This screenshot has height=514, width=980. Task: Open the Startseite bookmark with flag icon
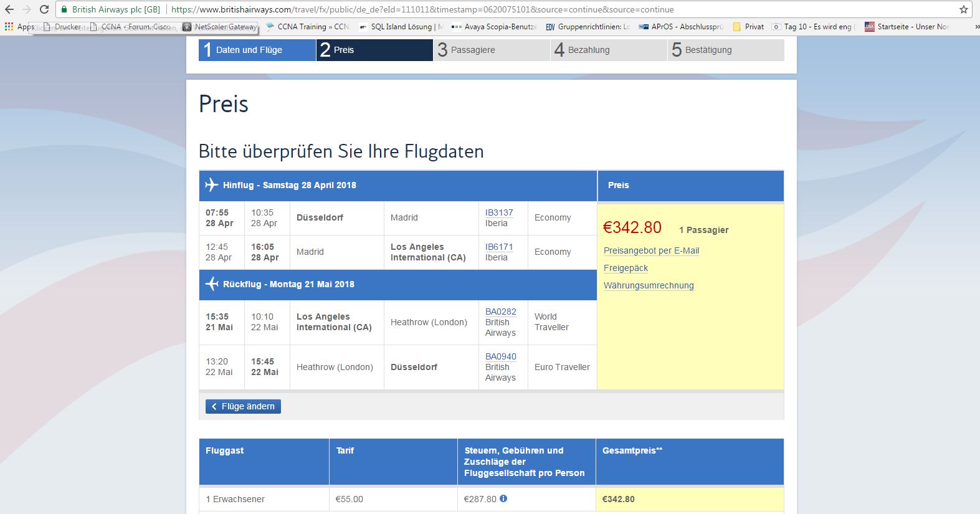click(x=906, y=27)
